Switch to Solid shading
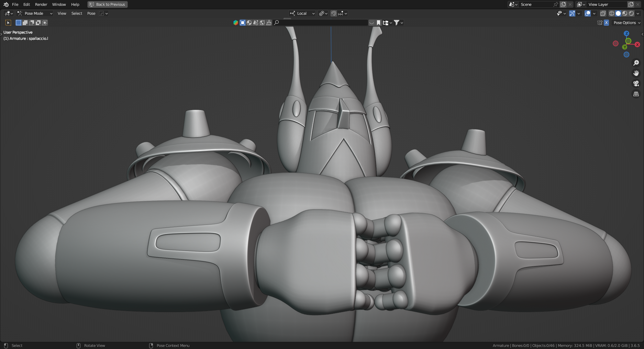This screenshot has height=349, width=644. [618, 13]
